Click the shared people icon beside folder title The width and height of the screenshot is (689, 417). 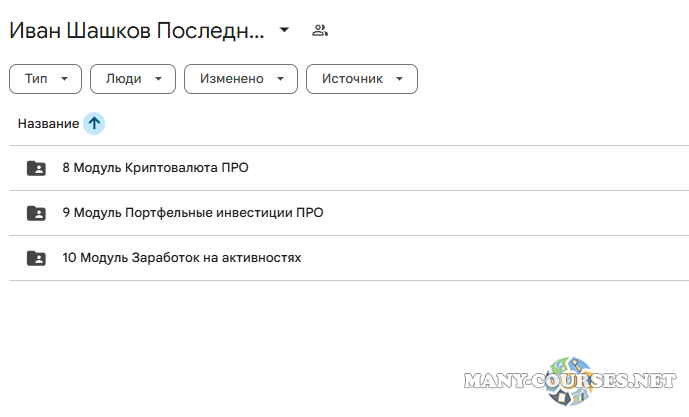click(320, 30)
